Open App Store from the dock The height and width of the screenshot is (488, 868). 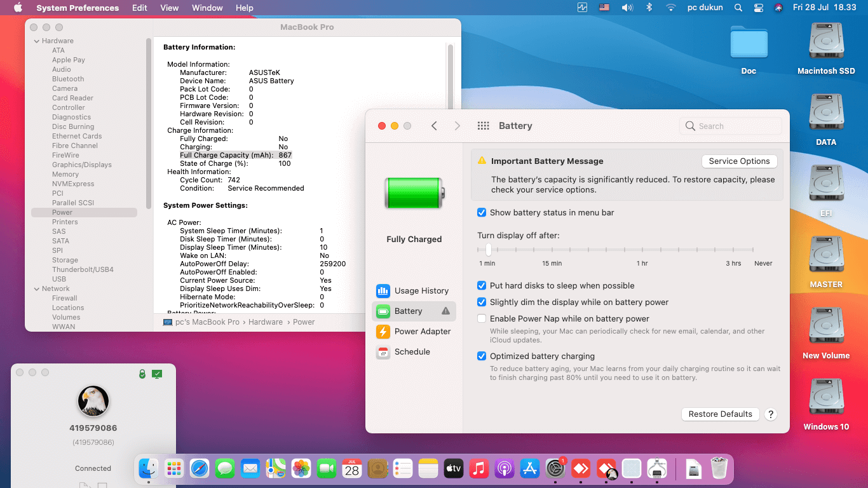click(530, 469)
